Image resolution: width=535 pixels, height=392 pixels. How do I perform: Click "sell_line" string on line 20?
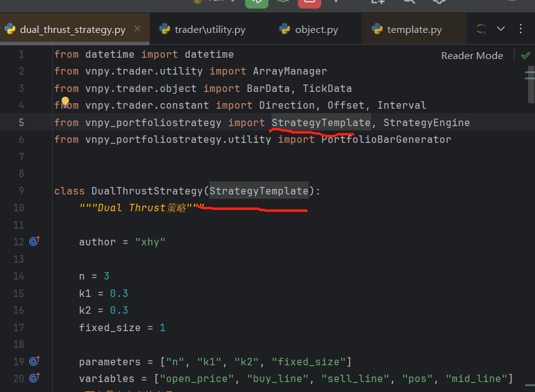(355, 379)
